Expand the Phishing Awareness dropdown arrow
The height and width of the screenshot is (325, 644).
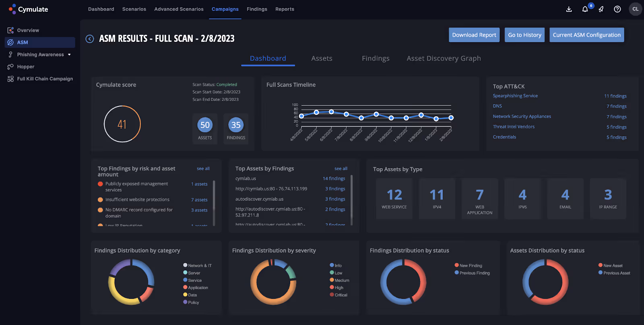tap(69, 55)
